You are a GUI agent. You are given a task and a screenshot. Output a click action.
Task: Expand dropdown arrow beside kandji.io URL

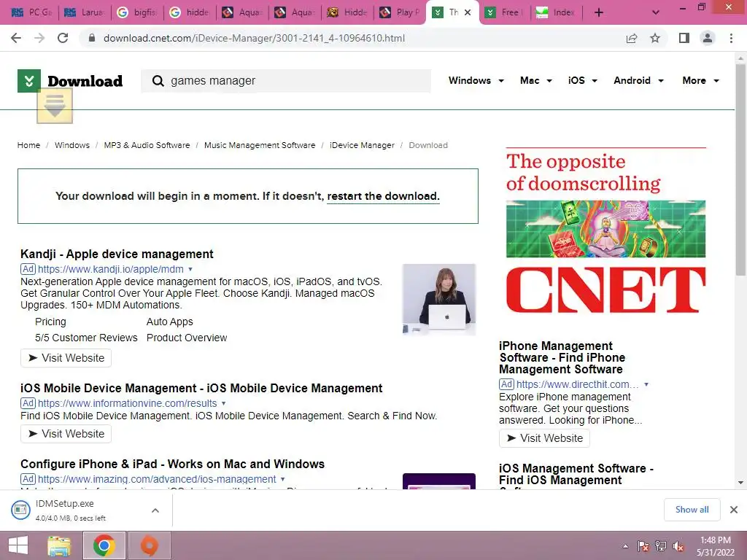[x=190, y=269]
